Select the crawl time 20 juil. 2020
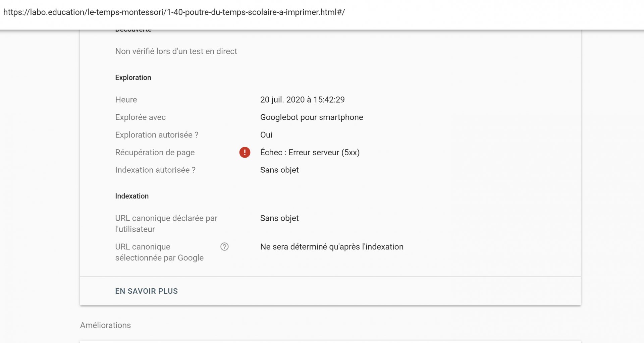644x343 pixels. [x=303, y=100]
